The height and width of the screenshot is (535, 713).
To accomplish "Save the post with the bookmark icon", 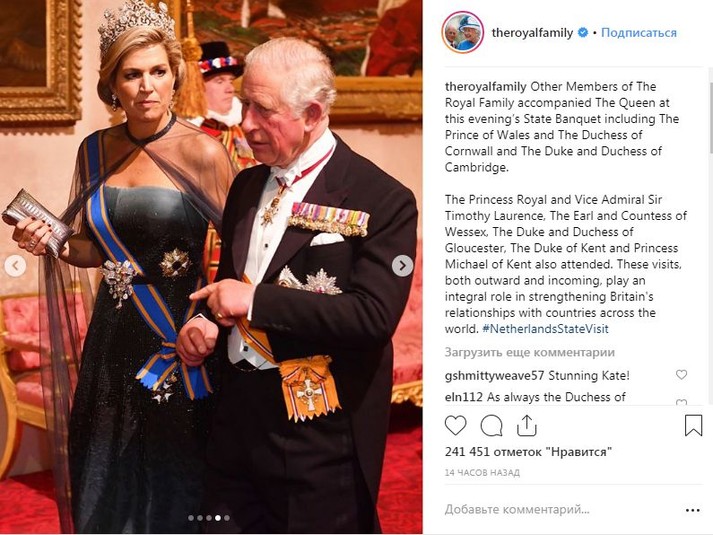I will 693,425.
